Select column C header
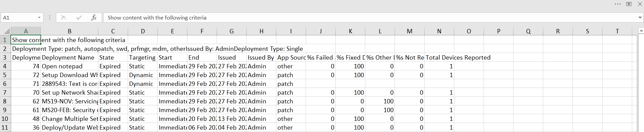 [113, 31]
